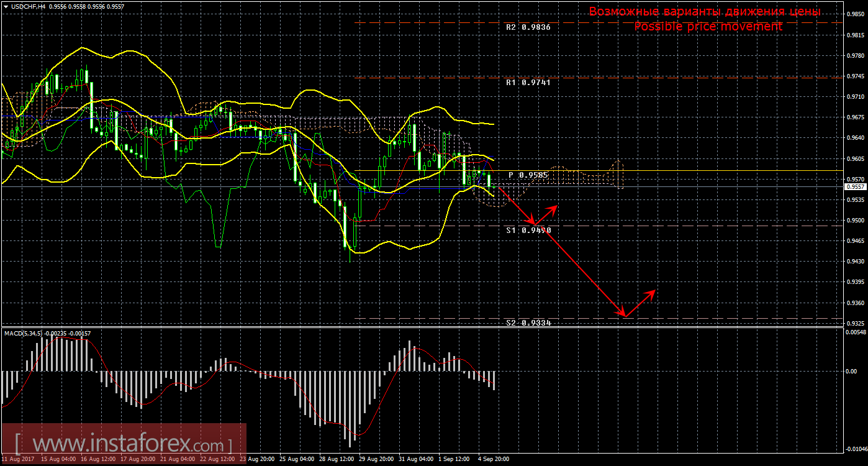Click the '16 Aug 12:00' time axis label

[x=98, y=459]
